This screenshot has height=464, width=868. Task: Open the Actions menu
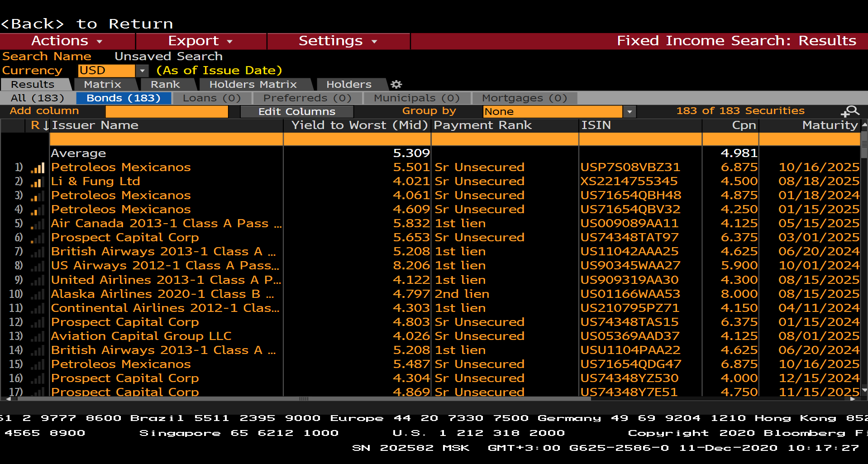[x=67, y=41]
